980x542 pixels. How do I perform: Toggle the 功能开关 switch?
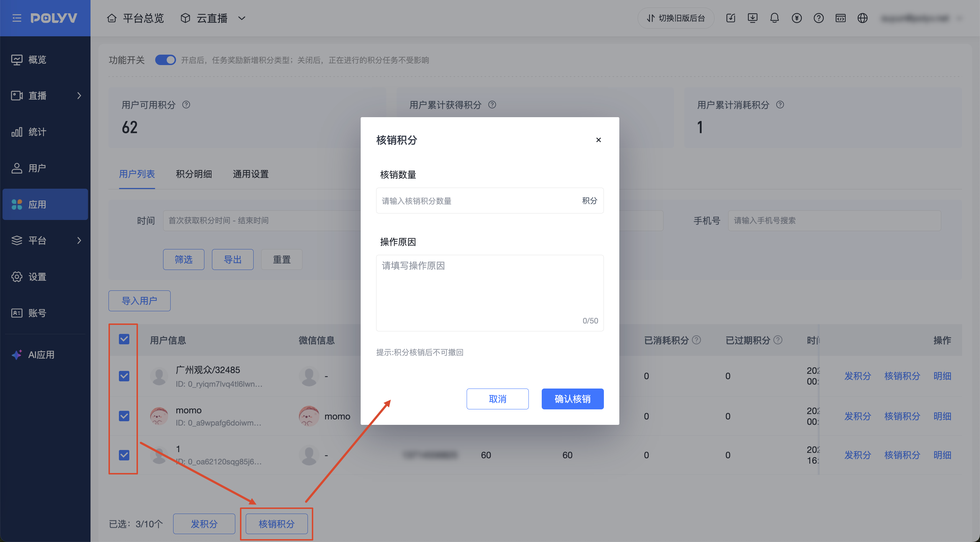(x=166, y=60)
